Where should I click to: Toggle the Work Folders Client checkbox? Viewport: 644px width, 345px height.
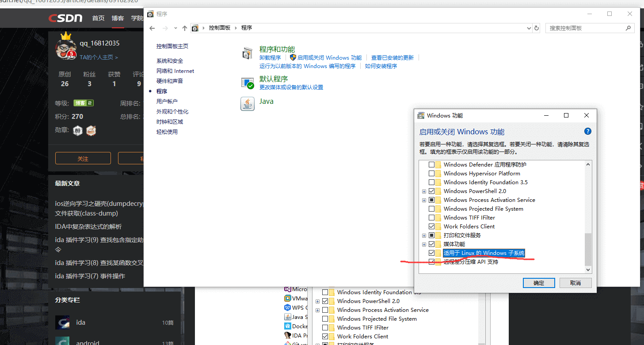point(432,227)
